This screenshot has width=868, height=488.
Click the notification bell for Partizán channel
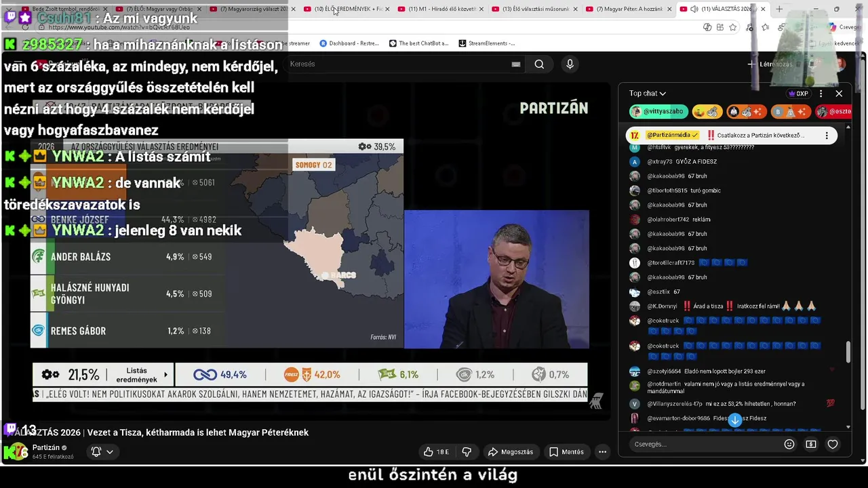(96, 451)
